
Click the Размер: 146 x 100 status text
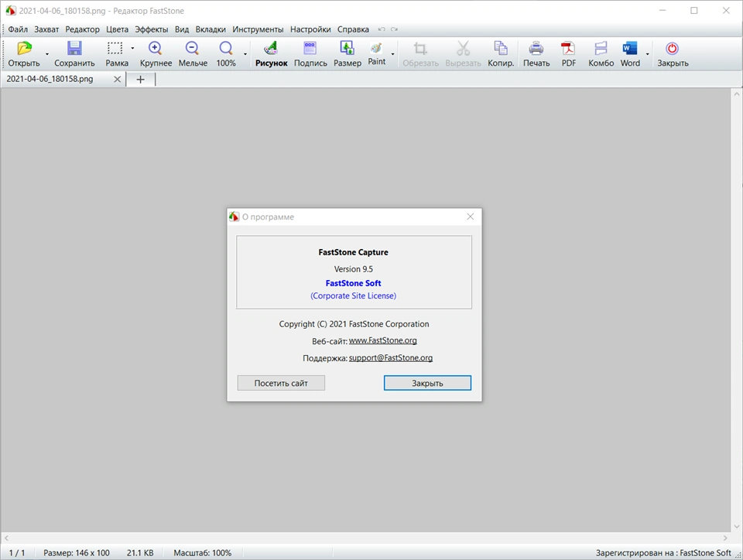[x=77, y=553]
